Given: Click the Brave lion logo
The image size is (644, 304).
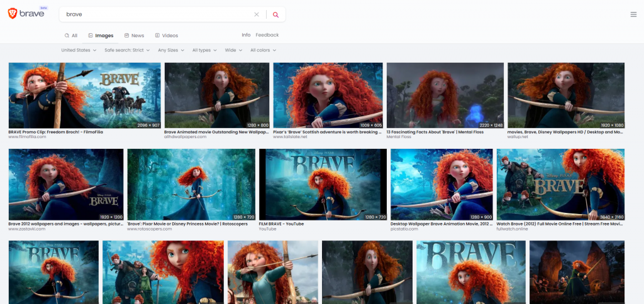Looking at the screenshot, I should click(13, 14).
